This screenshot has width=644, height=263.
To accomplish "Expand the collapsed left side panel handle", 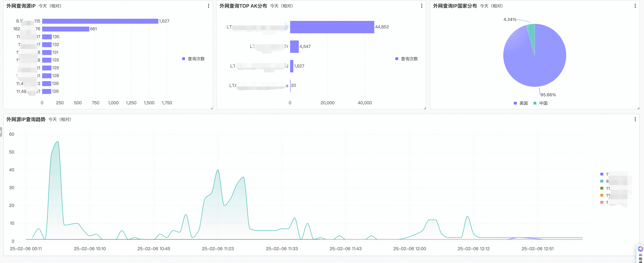I will (1, 132).
